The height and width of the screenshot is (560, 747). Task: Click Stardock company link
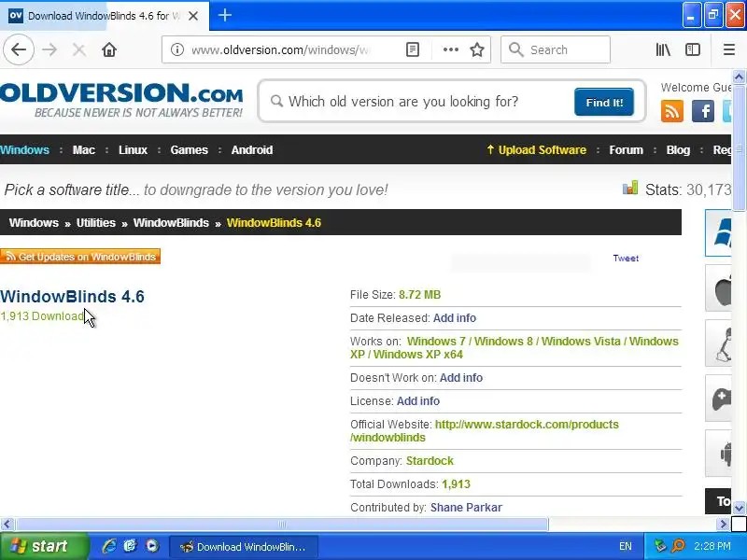coord(430,461)
